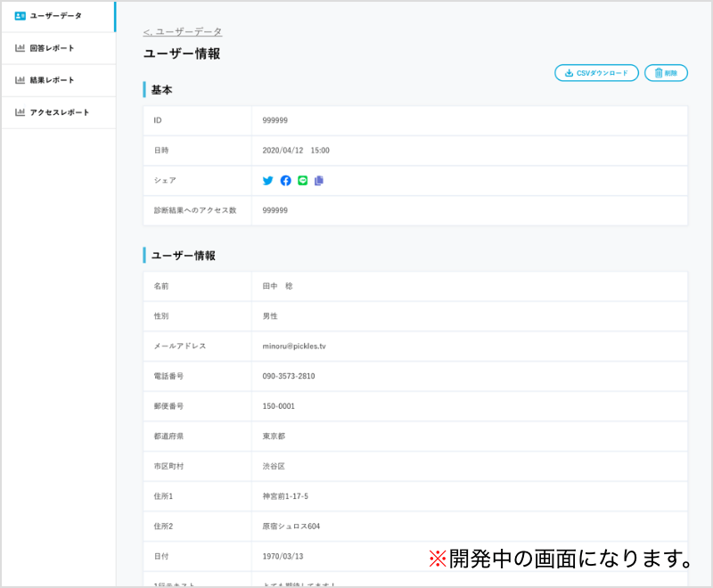Image resolution: width=713 pixels, height=588 pixels.
Task: Click the chart icon beside 回答レポート
Action: [x=20, y=48]
